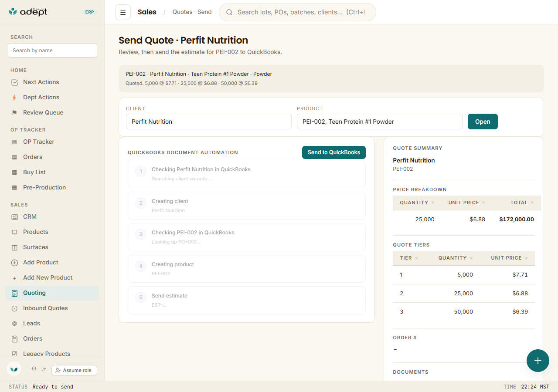The height and width of the screenshot is (392, 558).
Task: Click the Dept Actions lightning bolt icon
Action: point(14,98)
